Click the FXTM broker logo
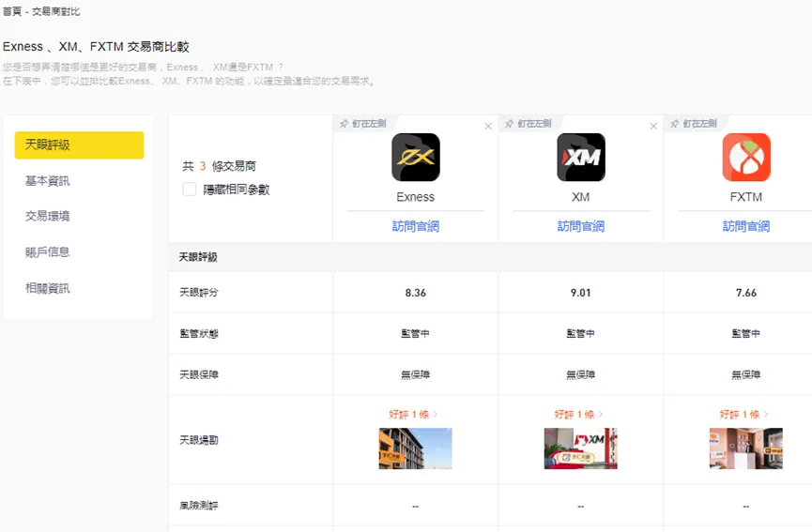The height and width of the screenshot is (532, 812). pos(746,158)
